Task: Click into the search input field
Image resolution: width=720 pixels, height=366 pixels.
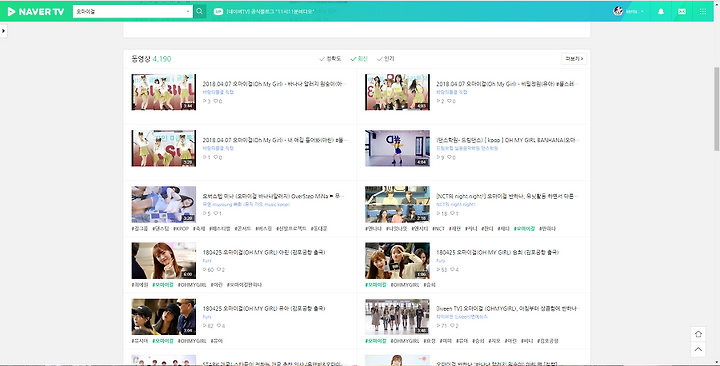Action: point(130,11)
